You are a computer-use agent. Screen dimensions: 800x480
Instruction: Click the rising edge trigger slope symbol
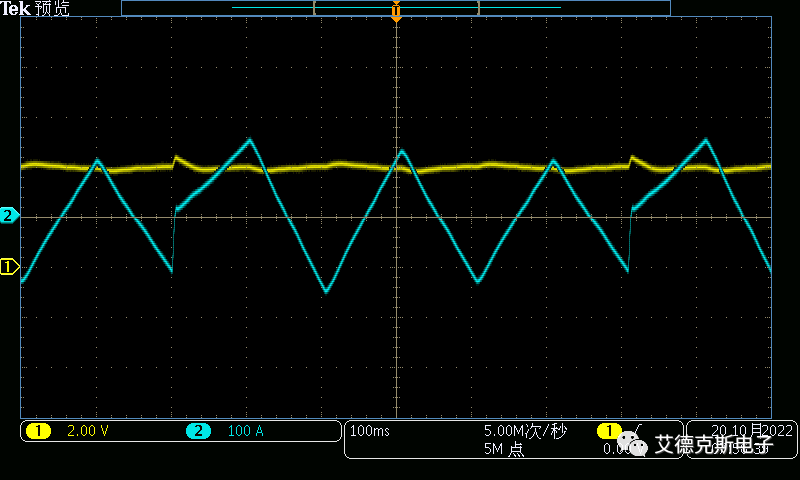637,430
